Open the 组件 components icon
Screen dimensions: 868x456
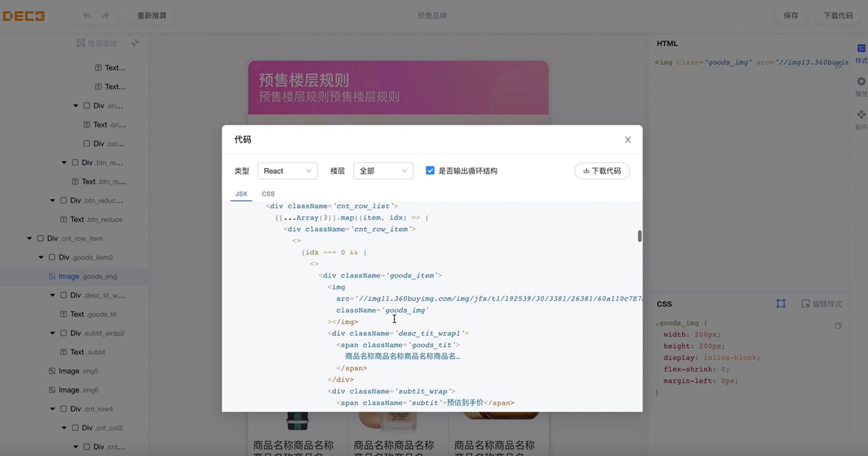click(x=861, y=115)
